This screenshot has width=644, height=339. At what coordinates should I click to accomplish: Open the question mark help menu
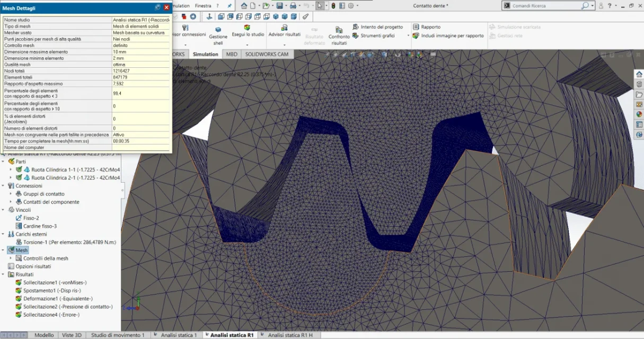click(217, 6)
